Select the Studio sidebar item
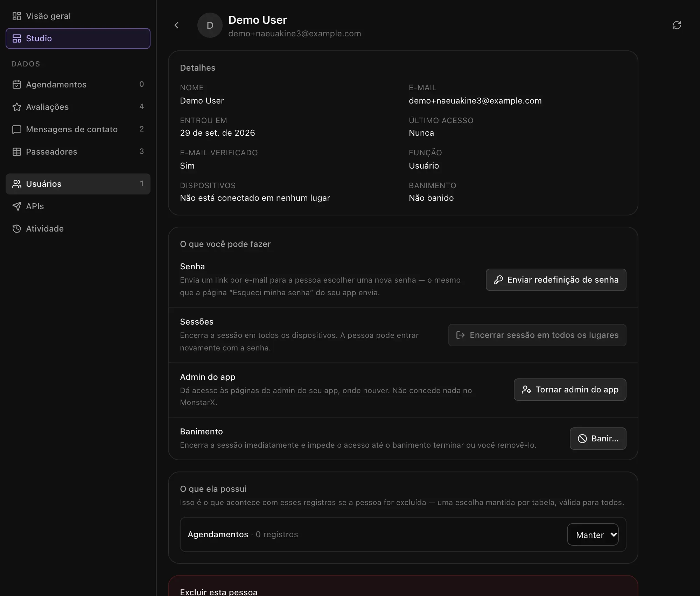Viewport: 700px width, 596px height. 78,38
